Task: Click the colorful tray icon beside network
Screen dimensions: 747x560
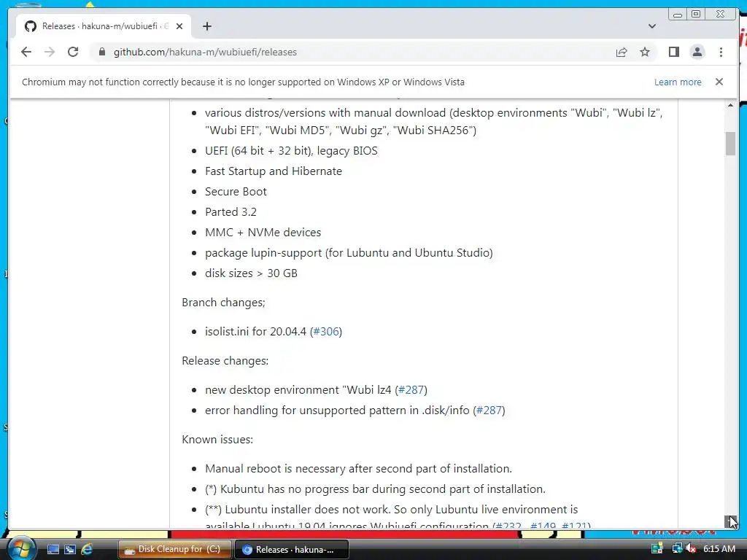Action: click(x=657, y=548)
